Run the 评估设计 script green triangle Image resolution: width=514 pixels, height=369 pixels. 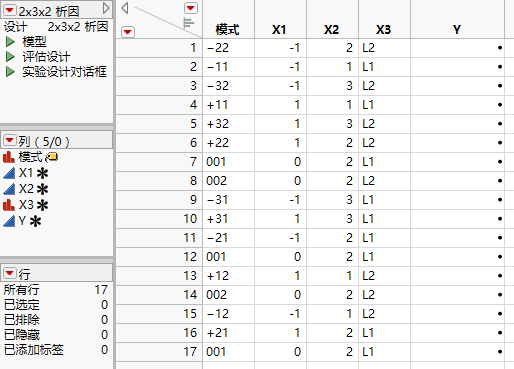pos(10,57)
